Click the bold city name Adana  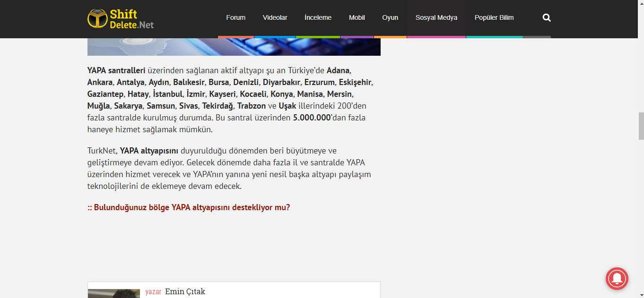[338, 70]
